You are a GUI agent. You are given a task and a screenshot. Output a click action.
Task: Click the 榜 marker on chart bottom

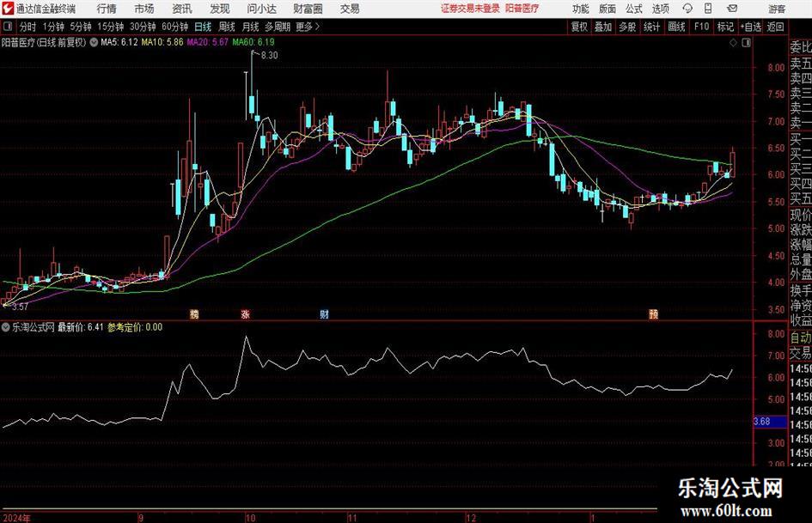(194, 313)
